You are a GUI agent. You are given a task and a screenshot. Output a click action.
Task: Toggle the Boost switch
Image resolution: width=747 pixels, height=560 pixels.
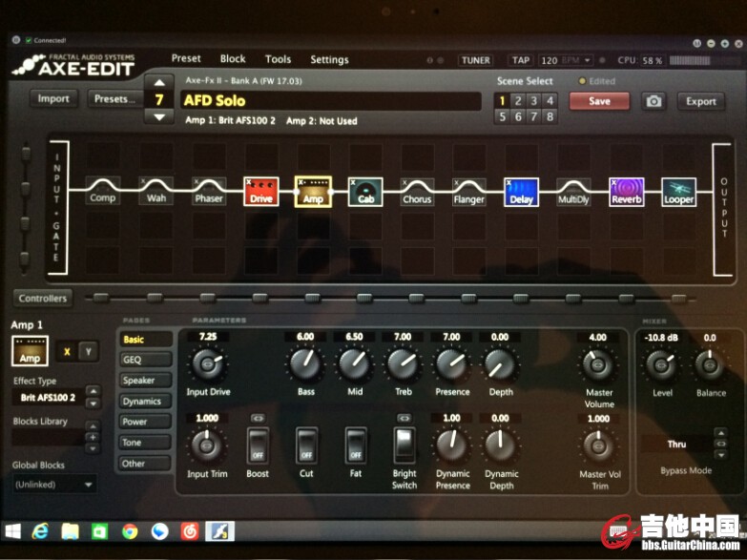click(x=256, y=444)
